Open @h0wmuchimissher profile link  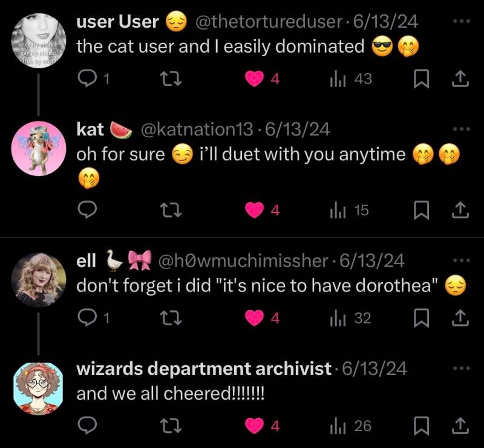[x=243, y=261]
